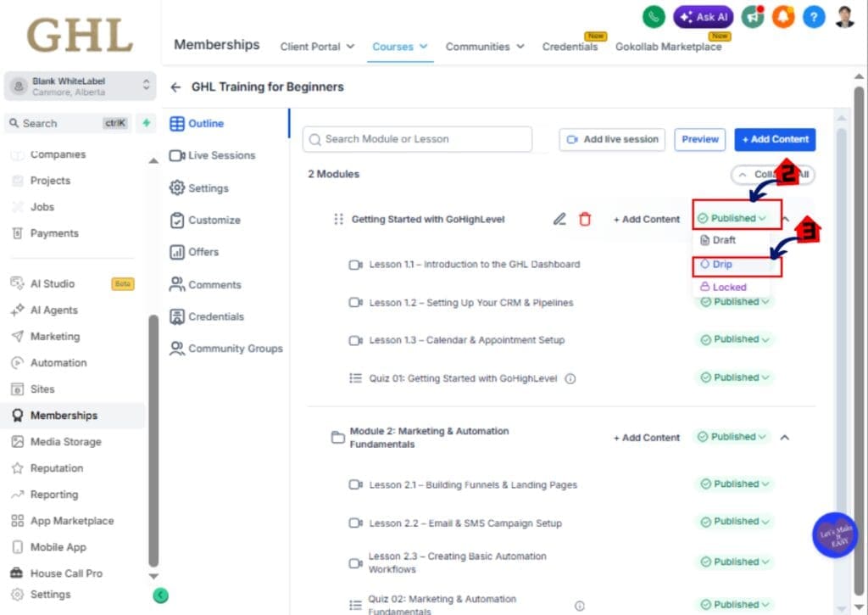This screenshot has width=868, height=615.
Task: Expand the Communities dropdown
Action: (485, 47)
